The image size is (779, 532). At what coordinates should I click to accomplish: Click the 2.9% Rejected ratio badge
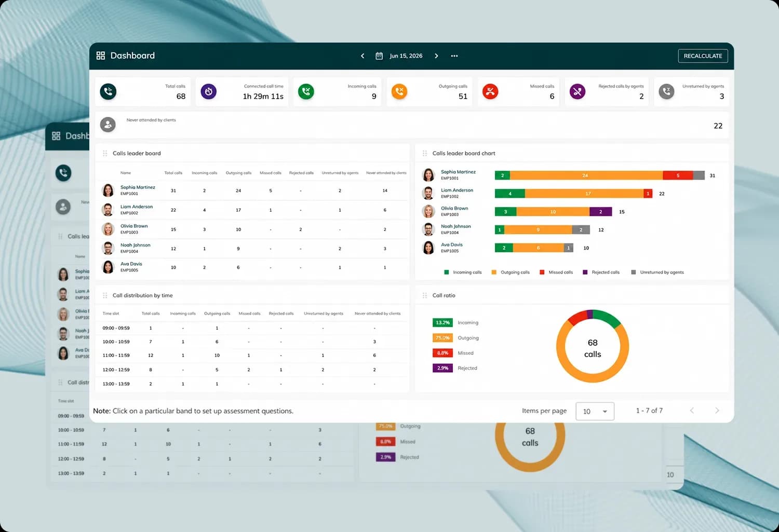pos(442,368)
